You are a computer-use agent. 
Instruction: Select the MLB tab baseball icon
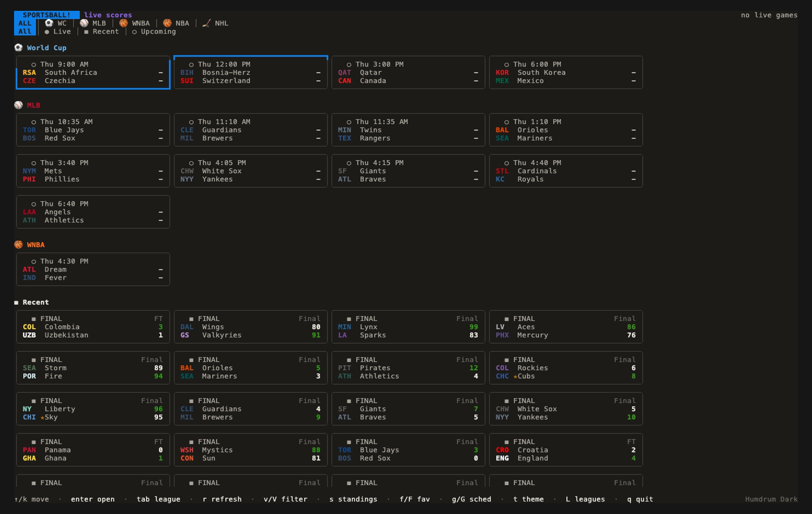coord(84,23)
